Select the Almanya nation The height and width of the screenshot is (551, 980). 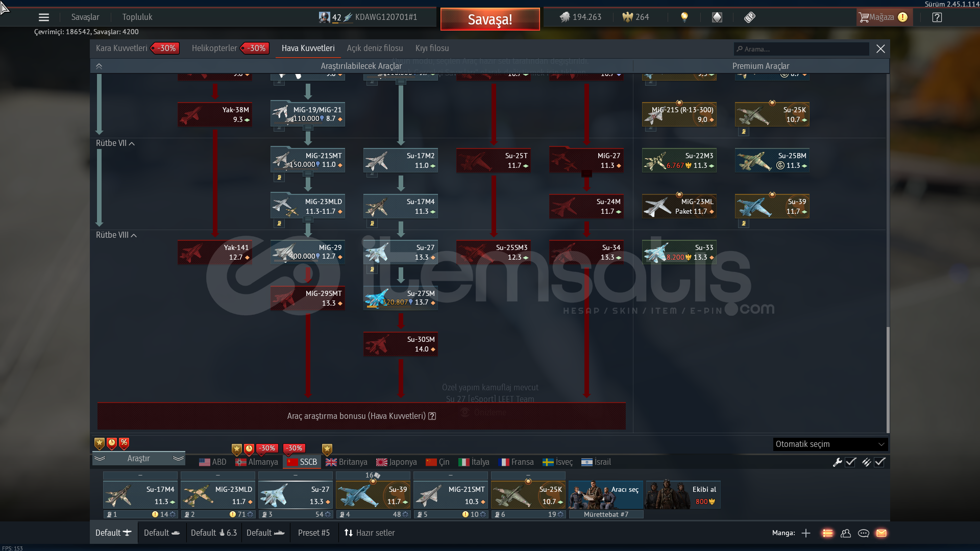[x=257, y=462]
